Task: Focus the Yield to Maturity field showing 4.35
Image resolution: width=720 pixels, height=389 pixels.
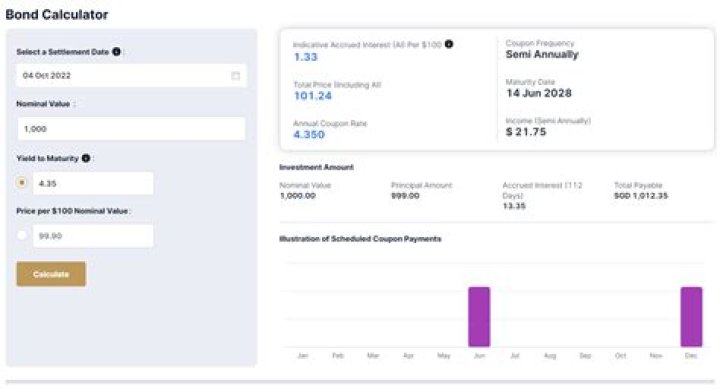Action: point(93,183)
